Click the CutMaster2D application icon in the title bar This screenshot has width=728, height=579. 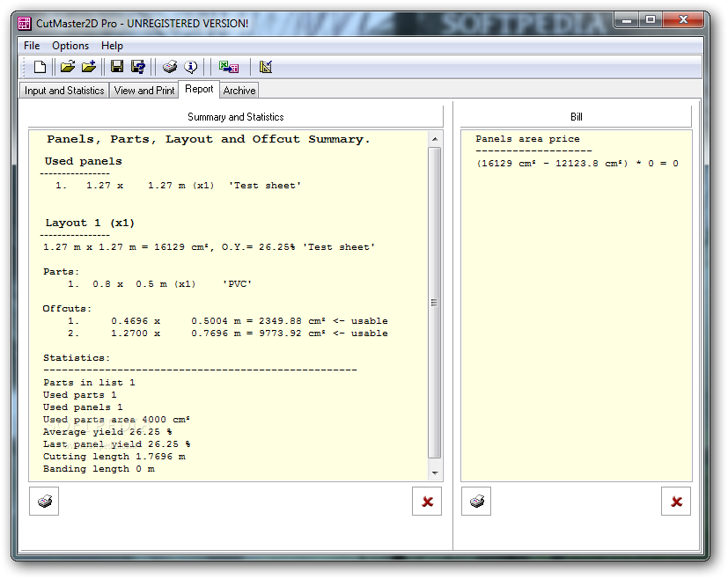pos(24,23)
